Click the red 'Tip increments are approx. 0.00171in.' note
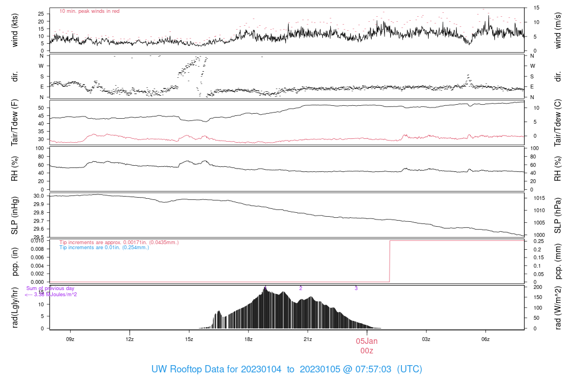This screenshot has height=392, width=574. click(119, 242)
